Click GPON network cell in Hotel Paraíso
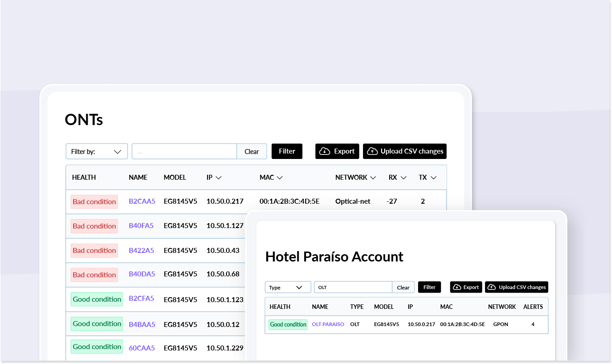Screen dimensions: 612x364 point(501,324)
